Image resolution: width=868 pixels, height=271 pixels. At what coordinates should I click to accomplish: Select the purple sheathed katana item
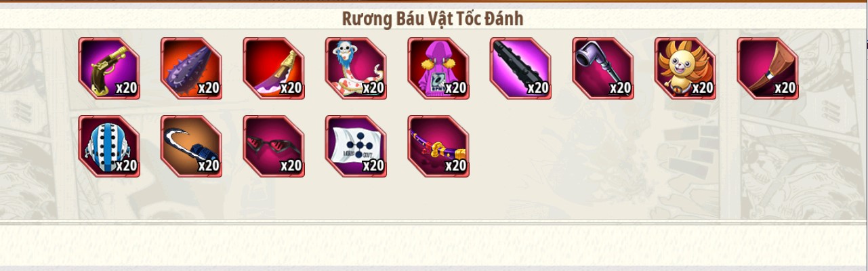coord(438,146)
